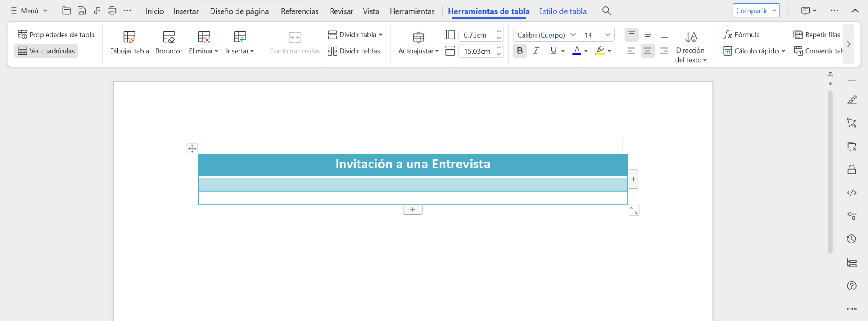Toggle Bold formatting
Viewport: 868px width, 321px height.
point(520,51)
